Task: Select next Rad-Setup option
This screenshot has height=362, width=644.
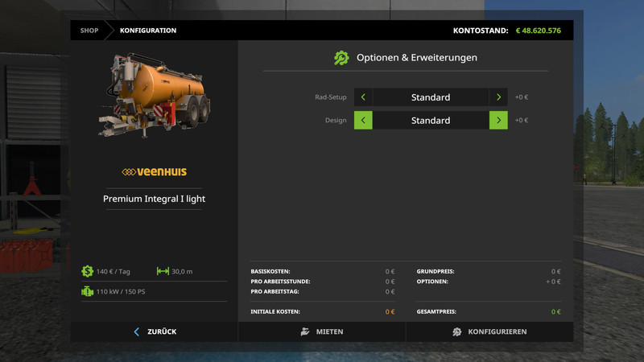Action: pyautogui.click(x=498, y=97)
